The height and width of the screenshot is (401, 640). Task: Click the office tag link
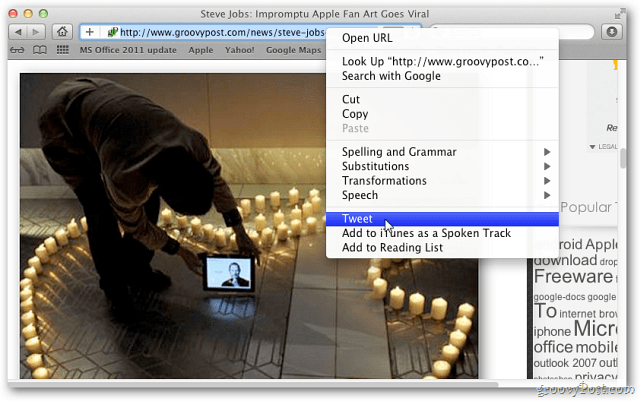[x=553, y=347]
